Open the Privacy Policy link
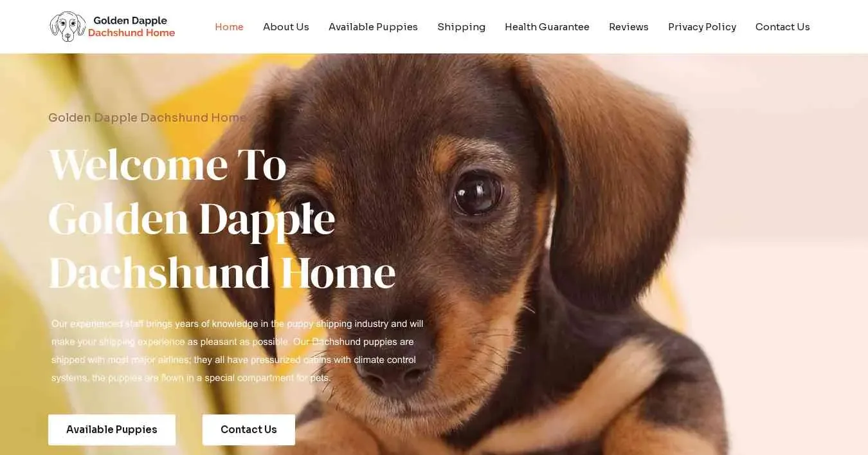The height and width of the screenshot is (455, 868). (x=702, y=26)
